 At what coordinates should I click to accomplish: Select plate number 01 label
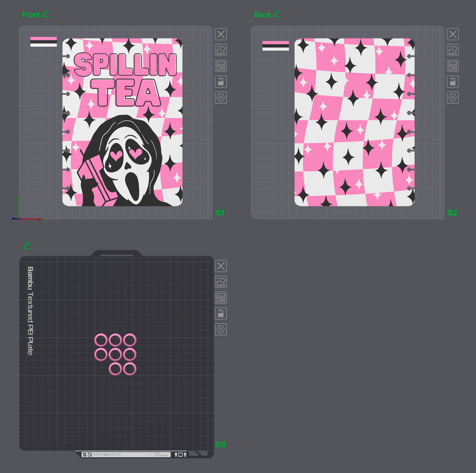(220, 213)
